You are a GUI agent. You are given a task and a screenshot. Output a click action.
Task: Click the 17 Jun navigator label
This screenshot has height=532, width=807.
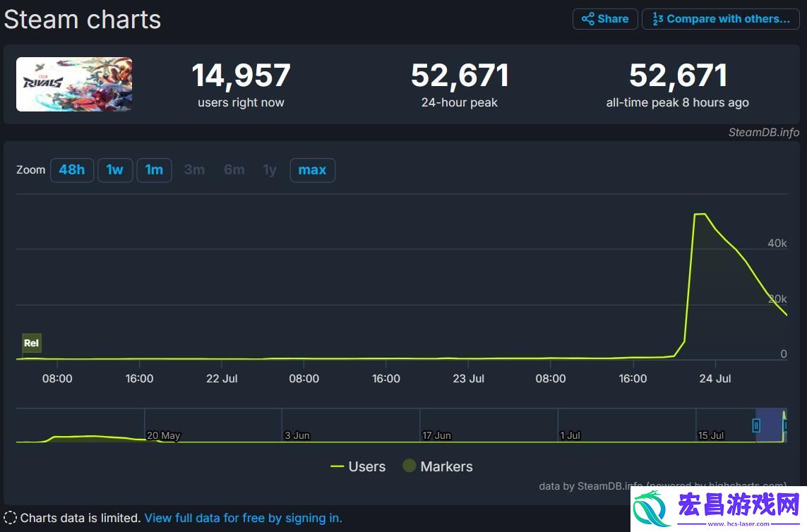(x=437, y=435)
